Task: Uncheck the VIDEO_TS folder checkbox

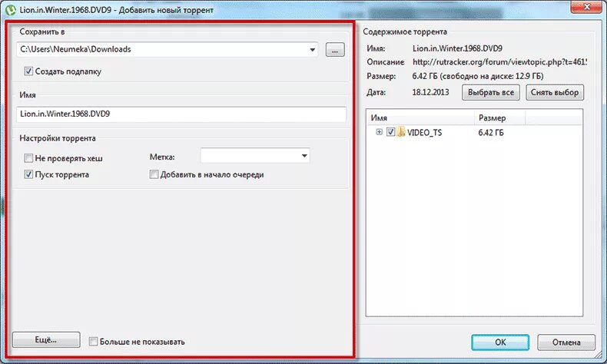Action: click(x=390, y=132)
